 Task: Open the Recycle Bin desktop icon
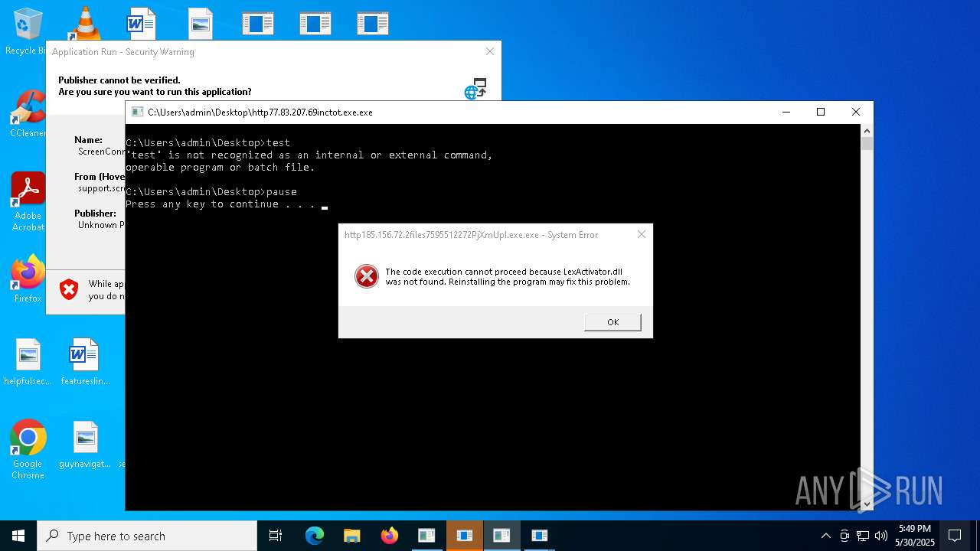click(28, 31)
